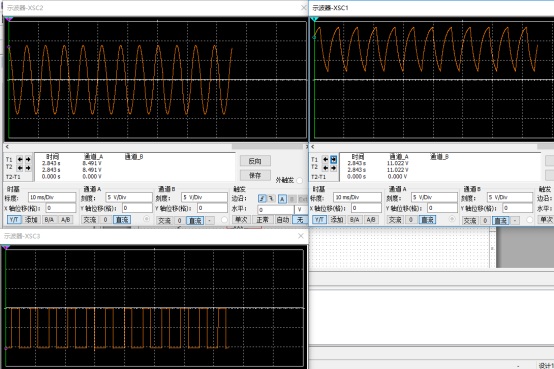Image resolution: width=554 pixels, height=369 pixels.
Task: Select channel A radio button in XSC1
Action: tap(452, 219)
